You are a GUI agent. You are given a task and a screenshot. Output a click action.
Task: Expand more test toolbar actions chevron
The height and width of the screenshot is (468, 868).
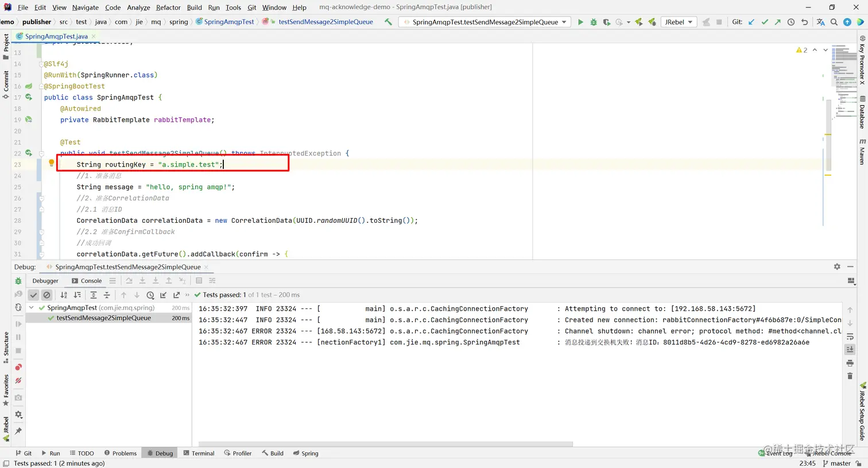(187, 295)
